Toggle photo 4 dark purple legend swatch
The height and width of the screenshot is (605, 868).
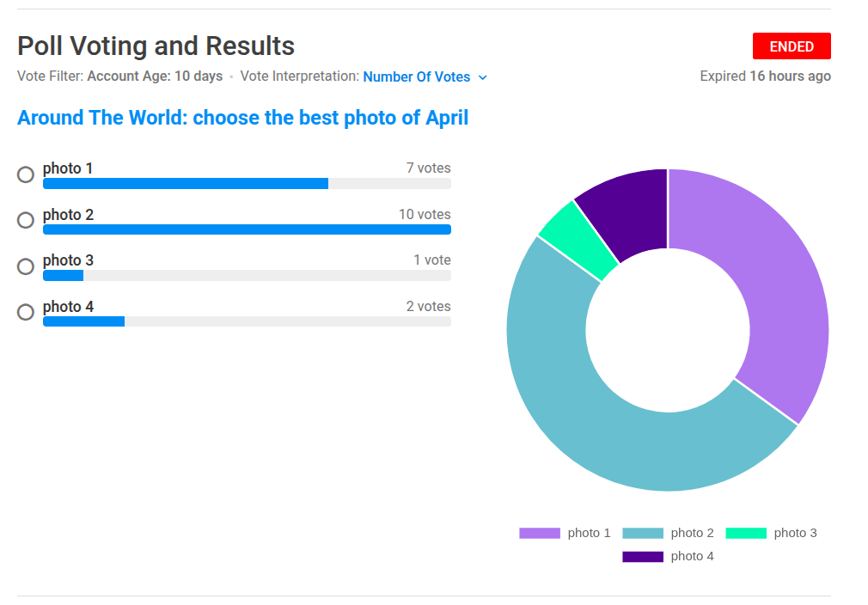point(643,556)
